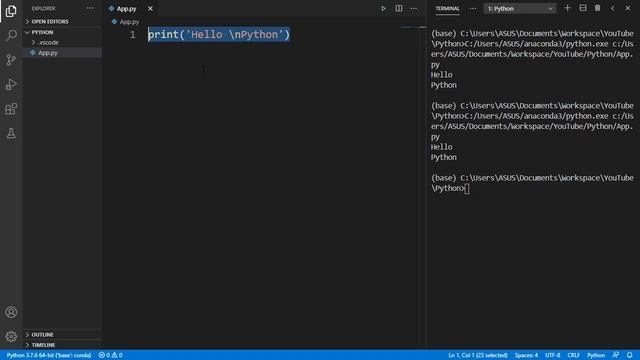
Task: Change language mode via Python status item
Action: [x=596, y=355]
